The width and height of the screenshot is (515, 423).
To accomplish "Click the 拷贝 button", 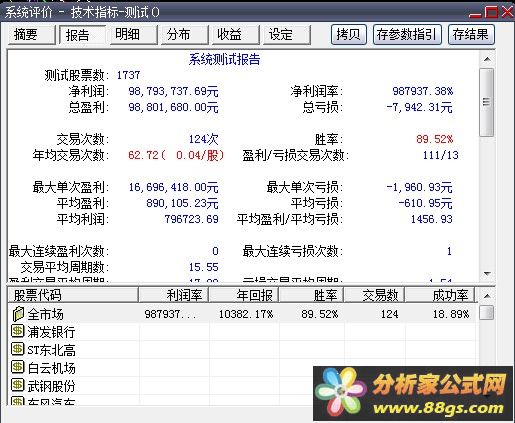I will 349,34.
